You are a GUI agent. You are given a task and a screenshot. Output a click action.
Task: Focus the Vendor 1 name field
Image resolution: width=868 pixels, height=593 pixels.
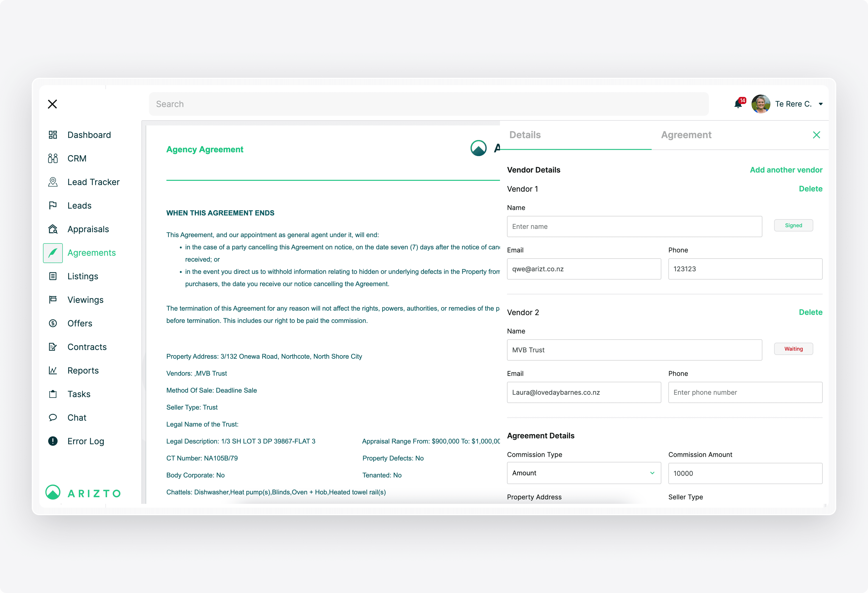tap(634, 226)
